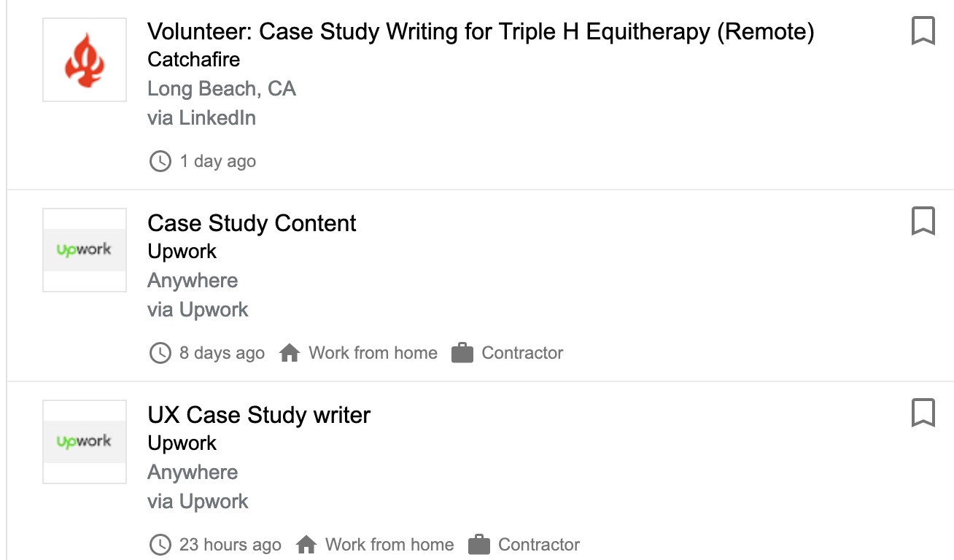
Task: Click the clock icon beside 8 days ago
Action: [160, 353]
